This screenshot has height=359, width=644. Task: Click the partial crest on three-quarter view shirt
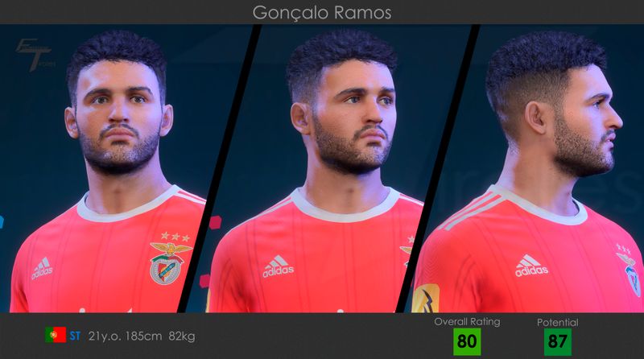click(x=407, y=250)
